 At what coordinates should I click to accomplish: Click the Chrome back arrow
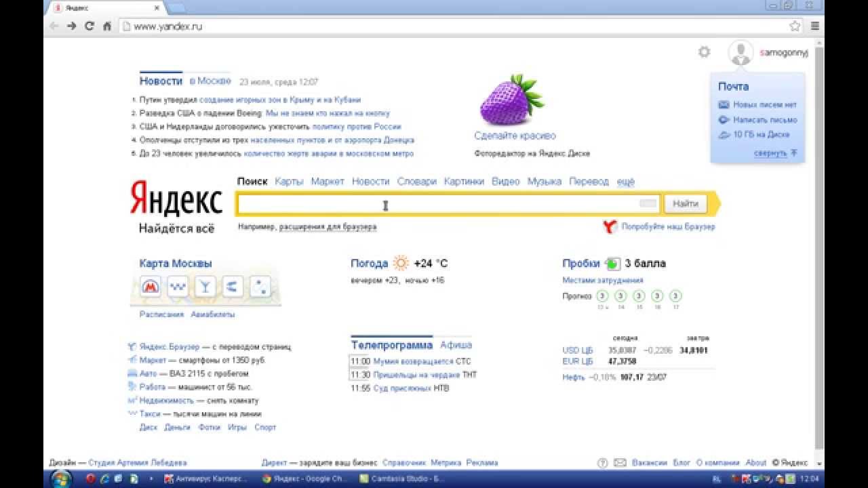55,26
